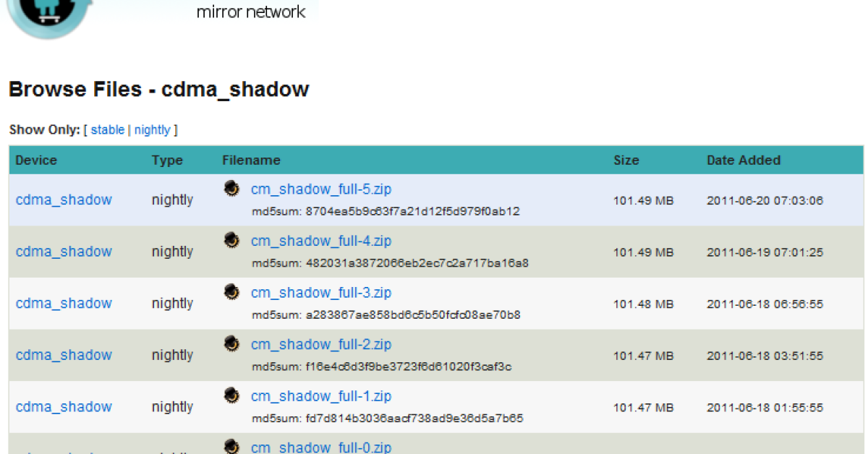Click the date 2011-06-20 07:03:06
Image resolution: width=868 pixels, height=454 pixels.
point(765,201)
